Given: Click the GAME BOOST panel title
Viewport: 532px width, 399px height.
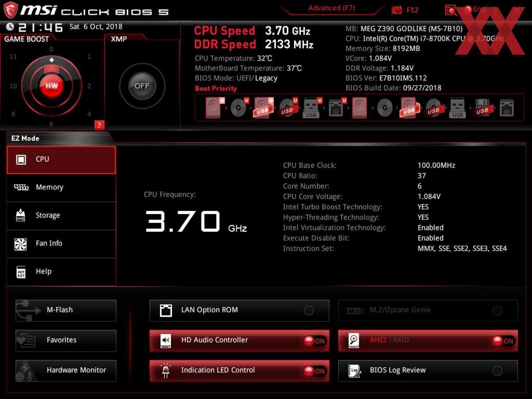Looking at the screenshot, I should click(27, 39).
